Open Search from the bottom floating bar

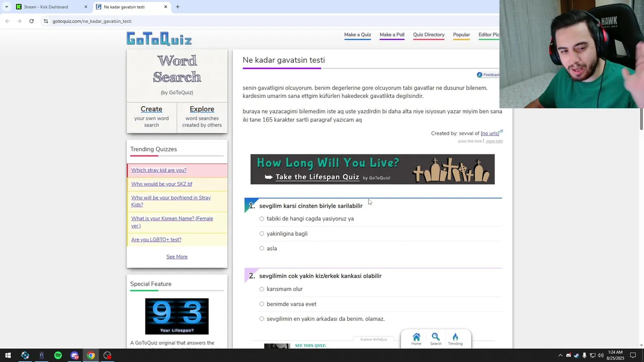click(x=436, y=339)
